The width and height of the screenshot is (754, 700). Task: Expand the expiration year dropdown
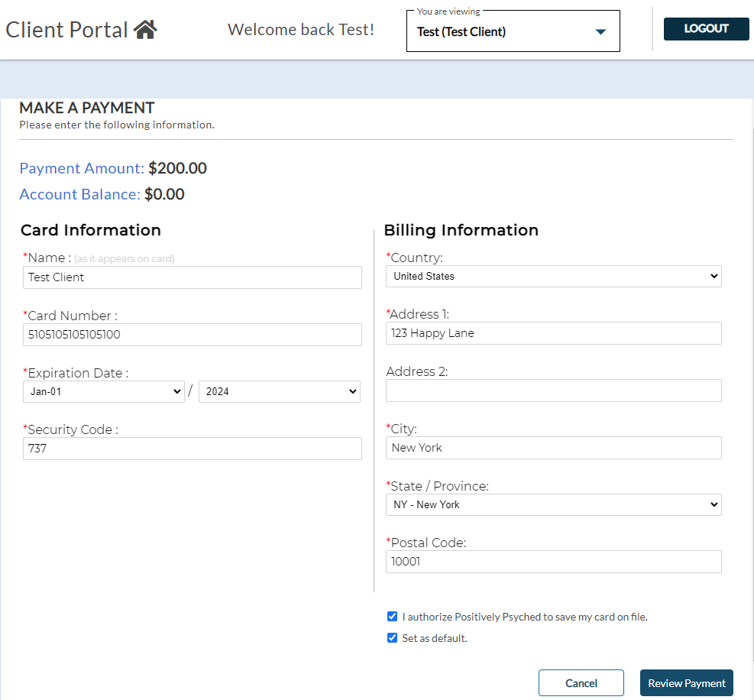tap(280, 391)
